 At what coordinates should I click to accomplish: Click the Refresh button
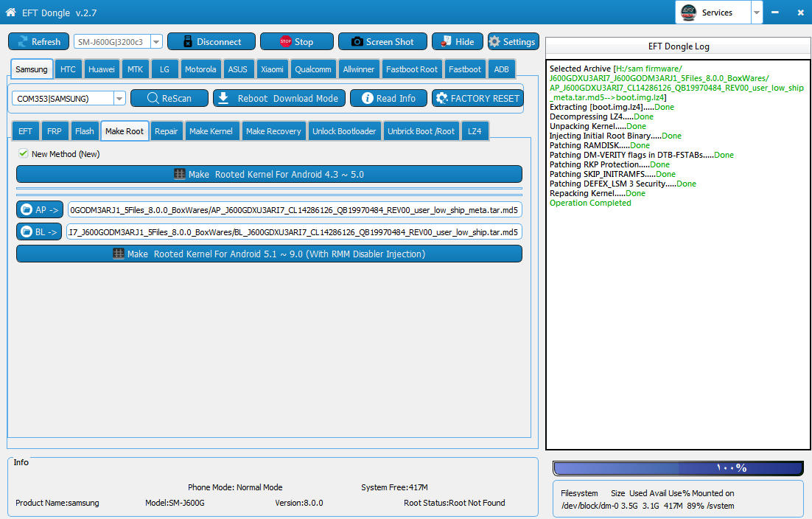pyautogui.click(x=39, y=41)
